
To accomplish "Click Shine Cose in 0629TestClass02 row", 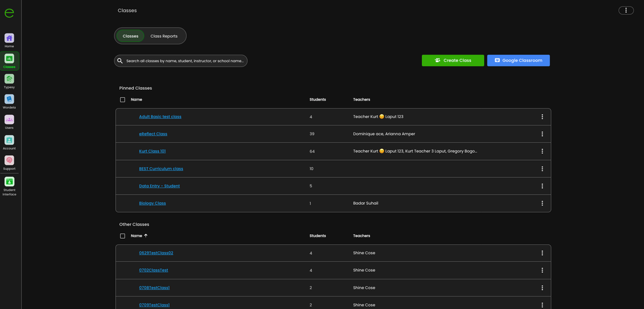I will coord(364,252).
